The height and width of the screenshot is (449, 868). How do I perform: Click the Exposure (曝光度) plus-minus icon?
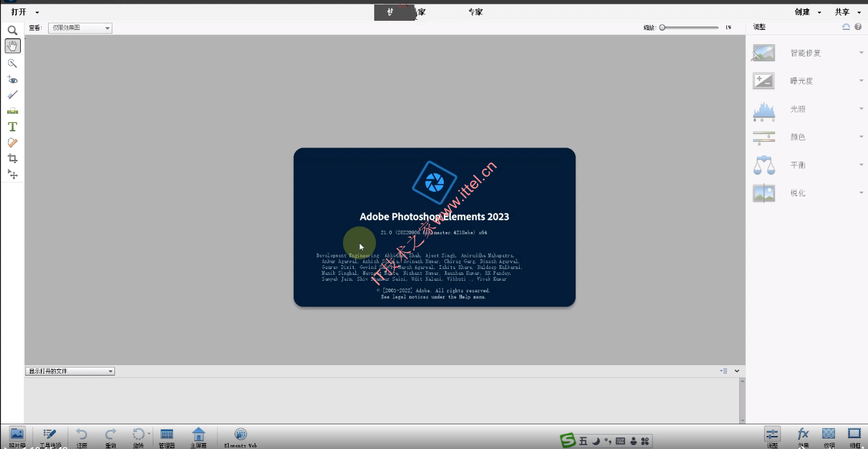click(x=763, y=81)
